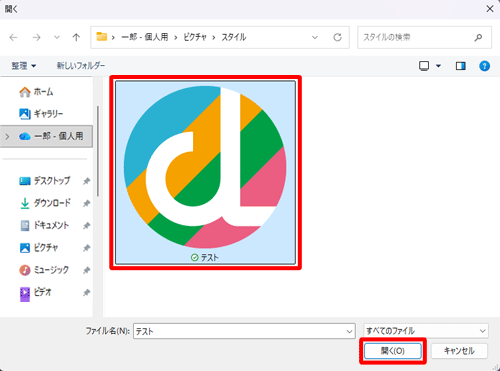
Task: Open recent locations chevron next to forward arrow
Action: click(x=57, y=37)
